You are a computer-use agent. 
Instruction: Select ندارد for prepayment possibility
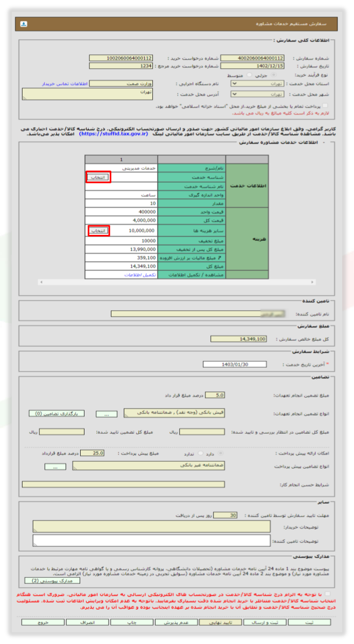200,453
